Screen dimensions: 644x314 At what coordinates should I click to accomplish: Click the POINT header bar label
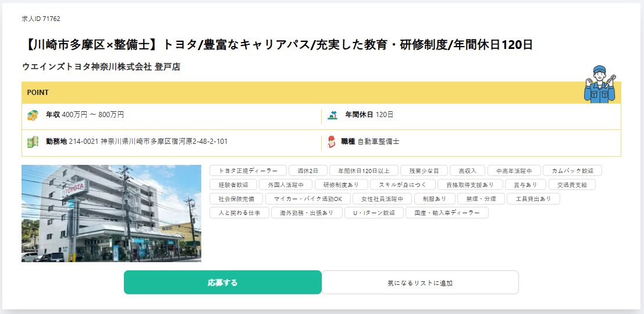pos(38,93)
